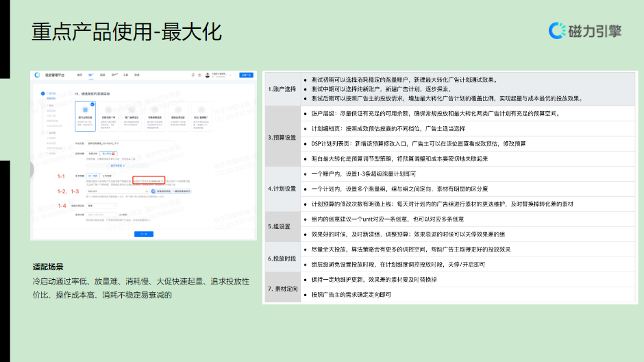Select the 统一预算 budget option
The image size is (644, 362).
(92, 176)
